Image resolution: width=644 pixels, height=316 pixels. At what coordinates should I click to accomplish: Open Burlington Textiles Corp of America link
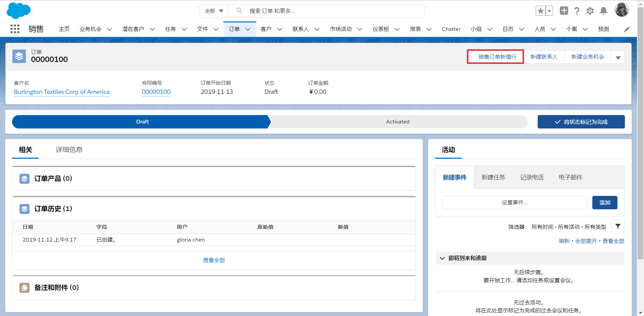(62, 92)
